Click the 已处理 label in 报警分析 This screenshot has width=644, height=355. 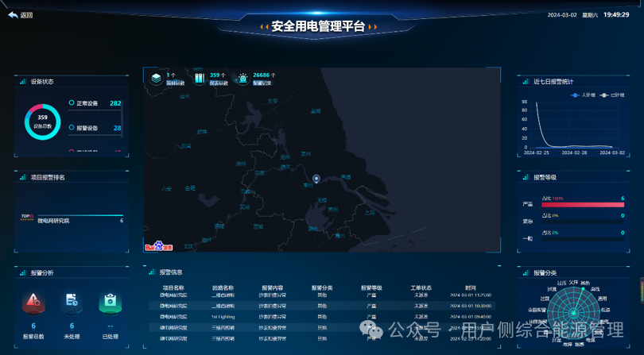click(110, 337)
